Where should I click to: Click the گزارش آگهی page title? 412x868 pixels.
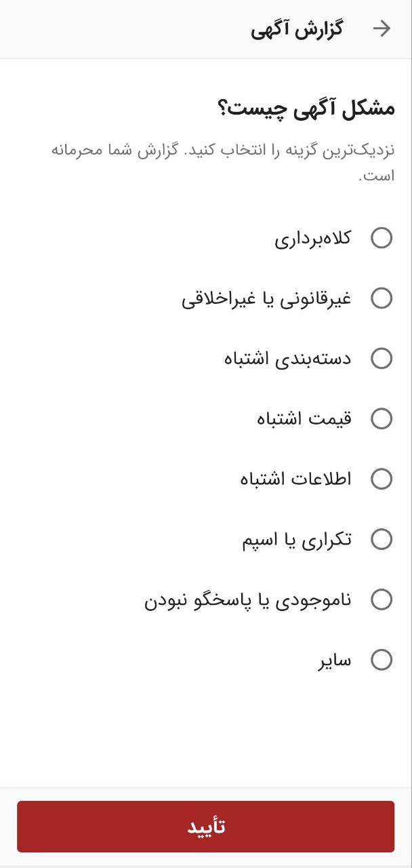[x=297, y=29]
